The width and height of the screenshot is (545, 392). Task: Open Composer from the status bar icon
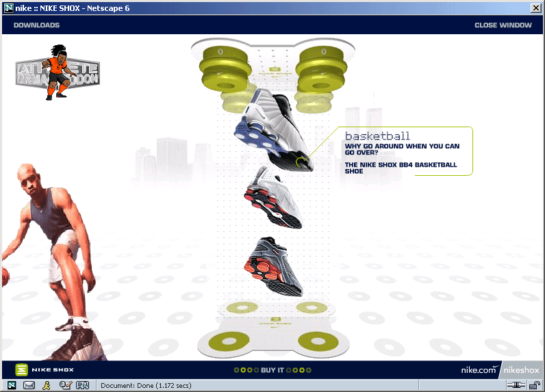(65, 385)
